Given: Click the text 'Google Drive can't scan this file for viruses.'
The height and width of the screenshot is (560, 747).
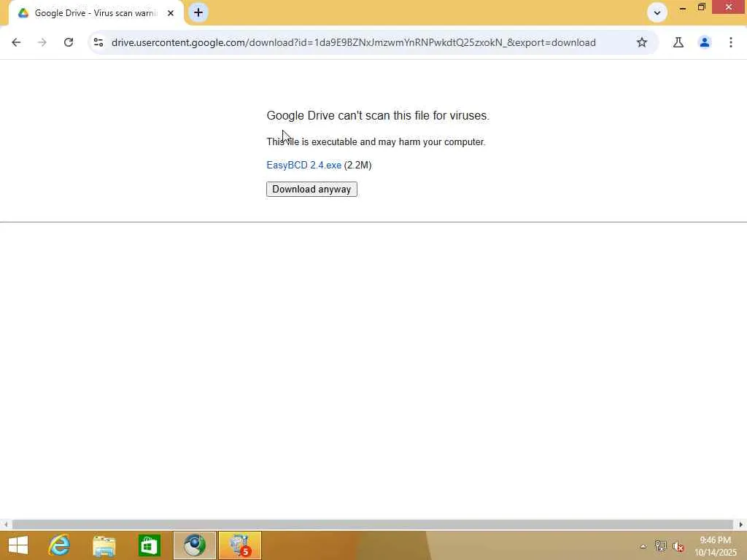Looking at the screenshot, I should [x=378, y=116].
